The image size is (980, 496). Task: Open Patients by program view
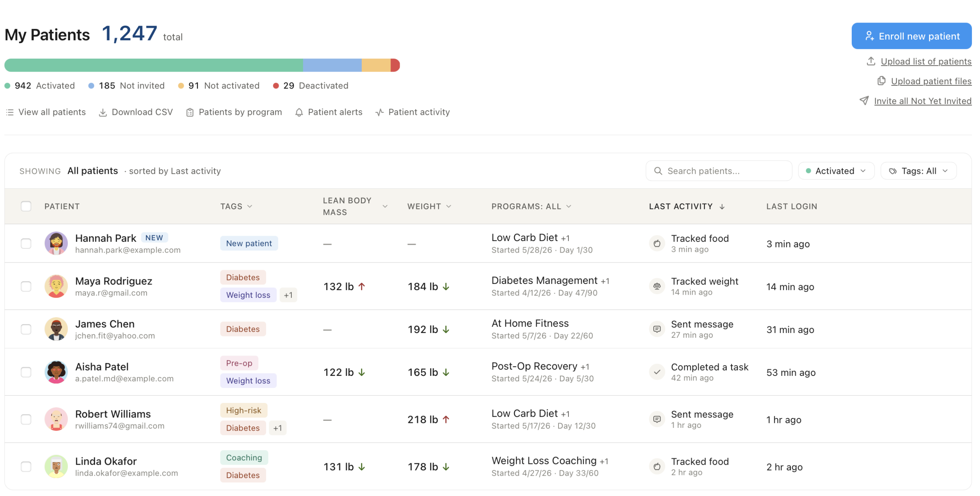pyautogui.click(x=234, y=112)
